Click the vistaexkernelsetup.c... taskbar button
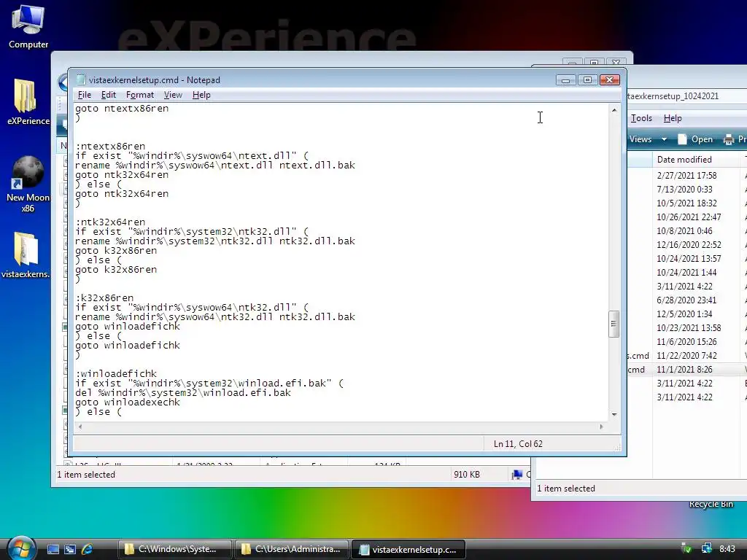Image resolution: width=747 pixels, height=560 pixels. tap(409, 549)
